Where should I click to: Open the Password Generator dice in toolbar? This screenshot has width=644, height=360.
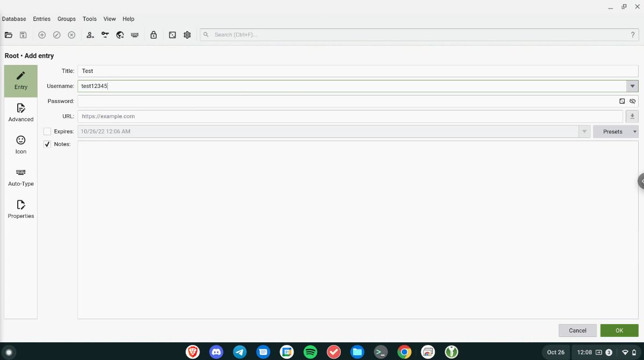coord(172,35)
